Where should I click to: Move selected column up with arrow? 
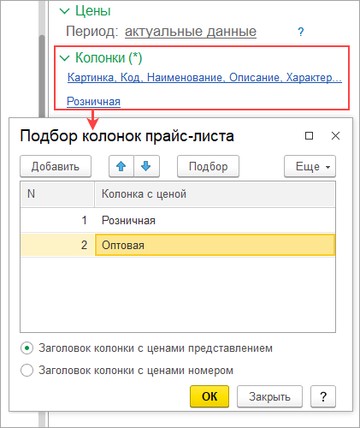[121, 166]
